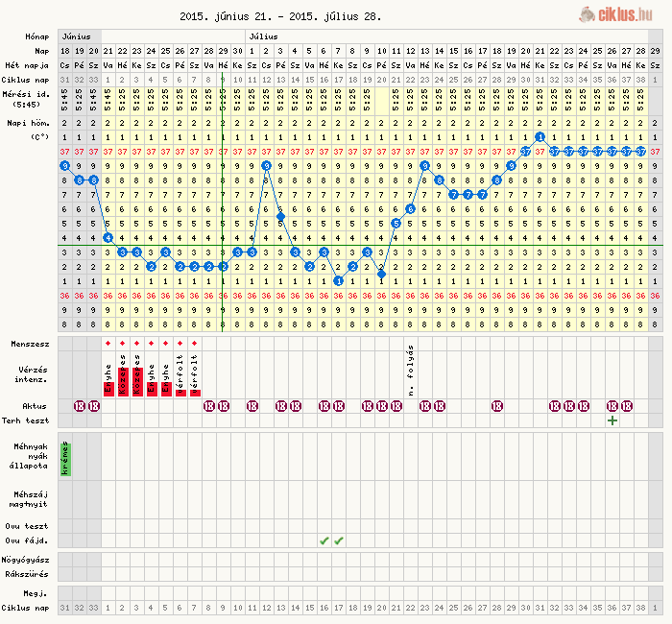The width and height of the screenshot is (672, 624).
Task: Click the red menstruation diamond on June 21
Action: [108, 343]
